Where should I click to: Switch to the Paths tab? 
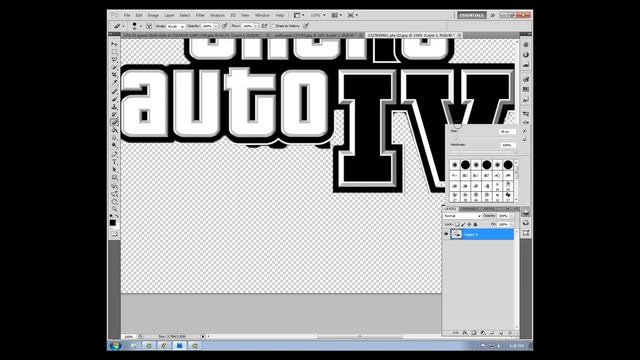(489, 209)
